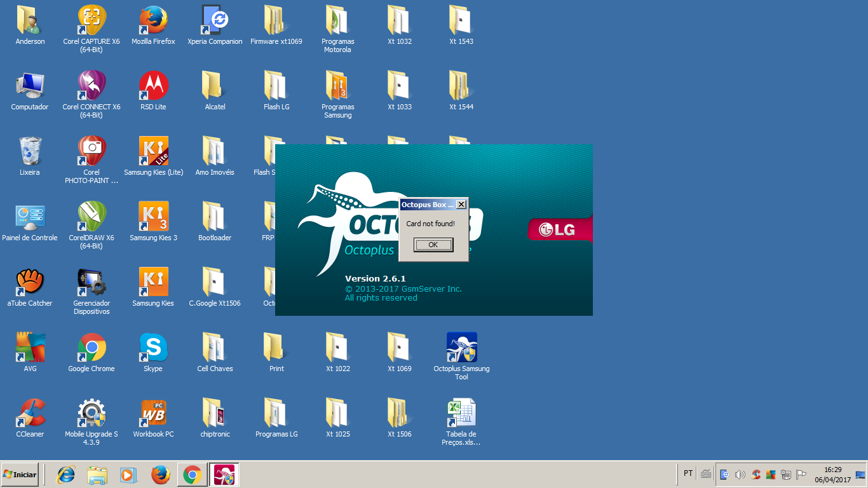
Task: Switch to Octoplus taskbar button
Action: click(x=224, y=475)
